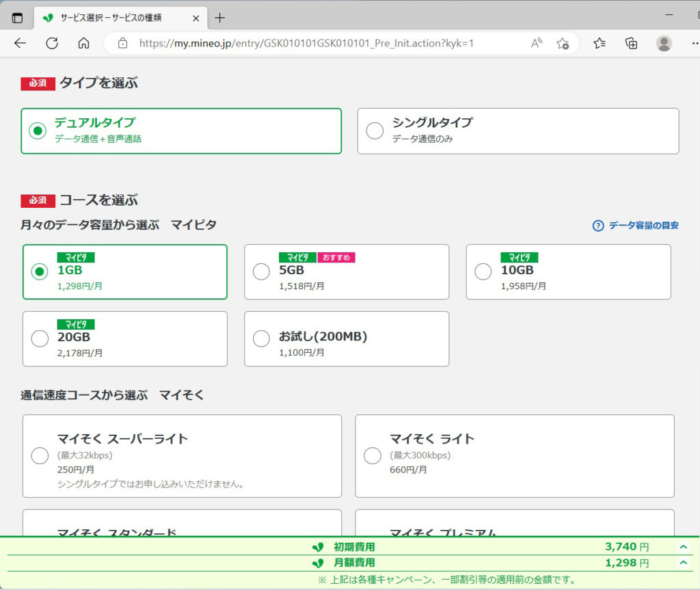Click the 1,518円/月 price text
700x590 pixels.
coord(301,286)
